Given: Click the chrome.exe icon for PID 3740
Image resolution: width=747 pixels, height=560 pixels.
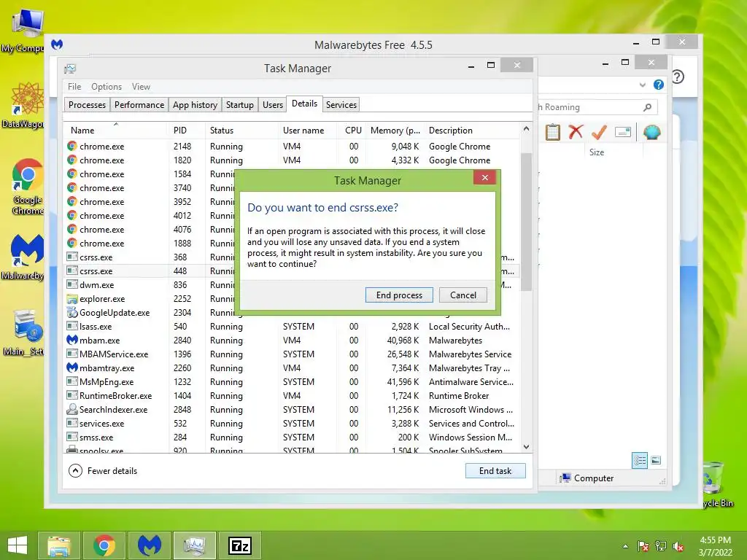Looking at the screenshot, I should point(72,187).
